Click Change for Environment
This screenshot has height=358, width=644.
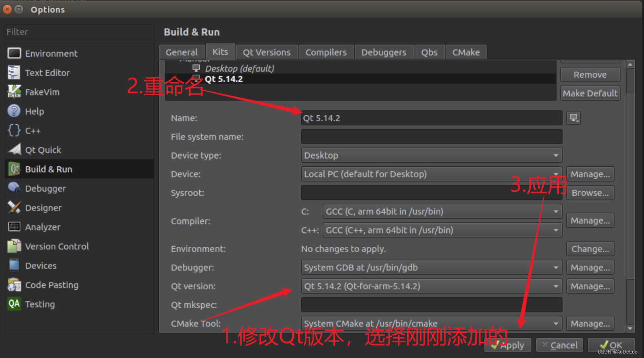(590, 249)
